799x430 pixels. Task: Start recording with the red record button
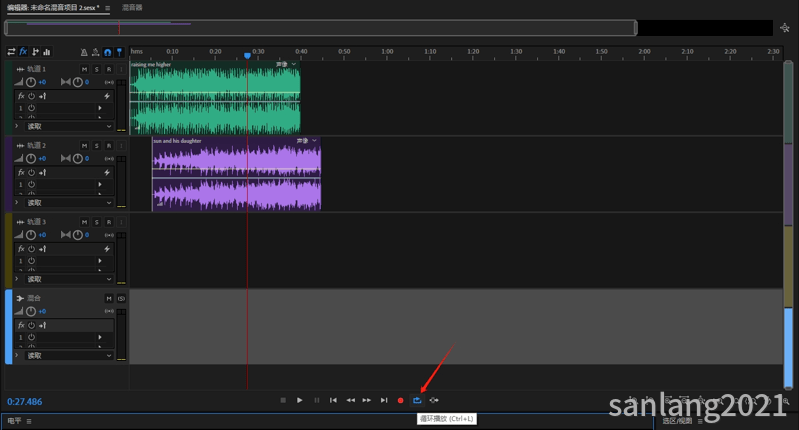pyautogui.click(x=401, y=400)
